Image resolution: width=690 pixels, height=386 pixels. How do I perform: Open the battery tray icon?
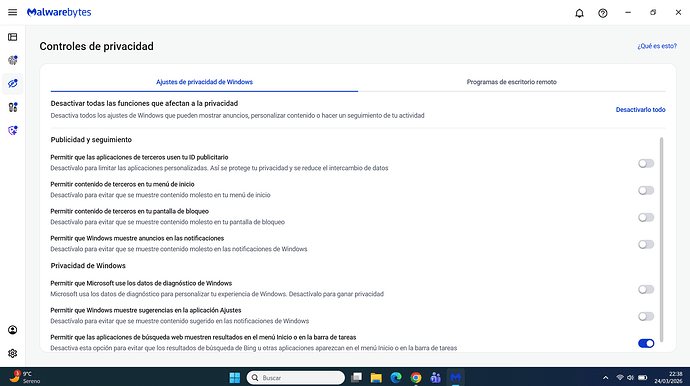tap(642, 378)
